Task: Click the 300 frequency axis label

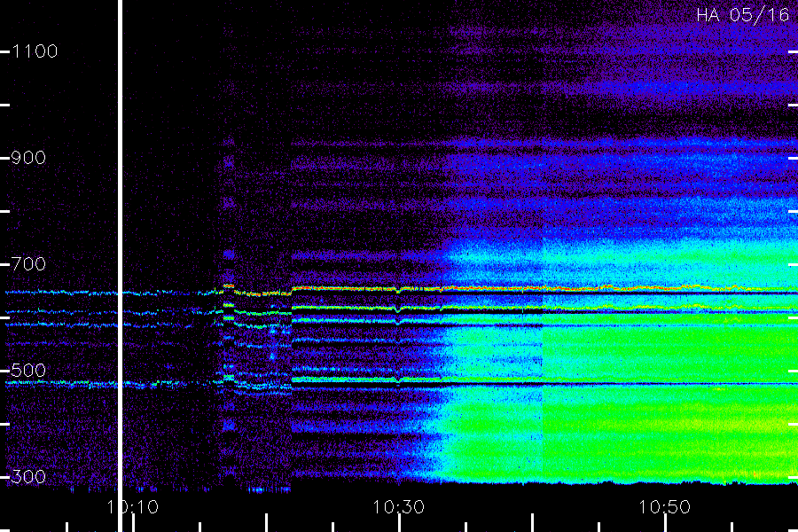Action: (x=28, y=477)
